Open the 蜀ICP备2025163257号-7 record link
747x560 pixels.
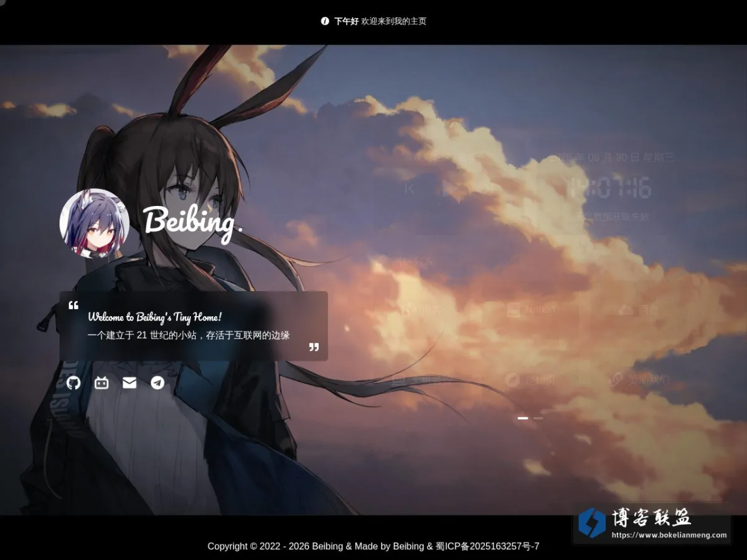pos(487,546)
